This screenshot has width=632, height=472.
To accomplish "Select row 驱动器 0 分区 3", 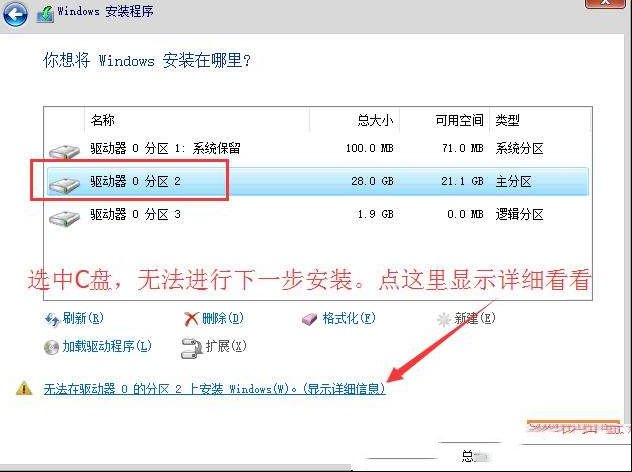I will (318, 214).
